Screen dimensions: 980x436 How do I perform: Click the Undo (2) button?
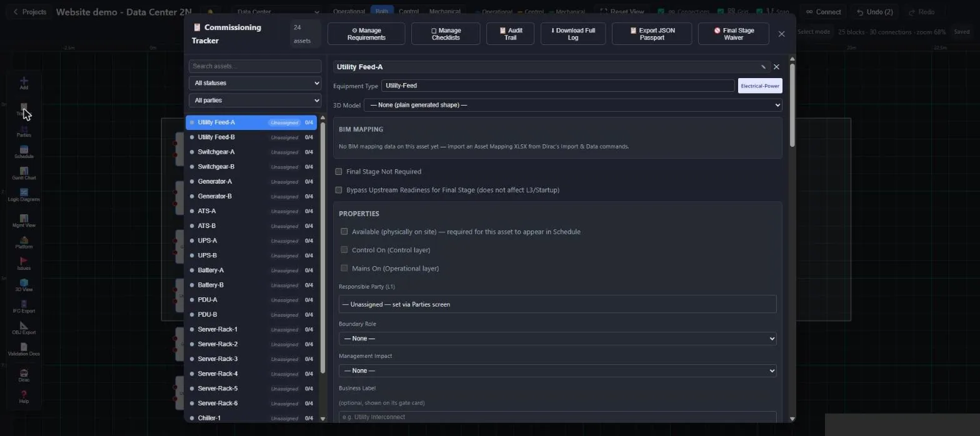[x=874, y=12]
